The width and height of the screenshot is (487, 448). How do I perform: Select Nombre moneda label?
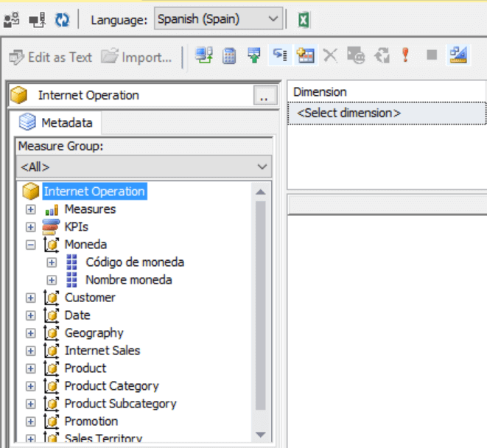point(129,280)
